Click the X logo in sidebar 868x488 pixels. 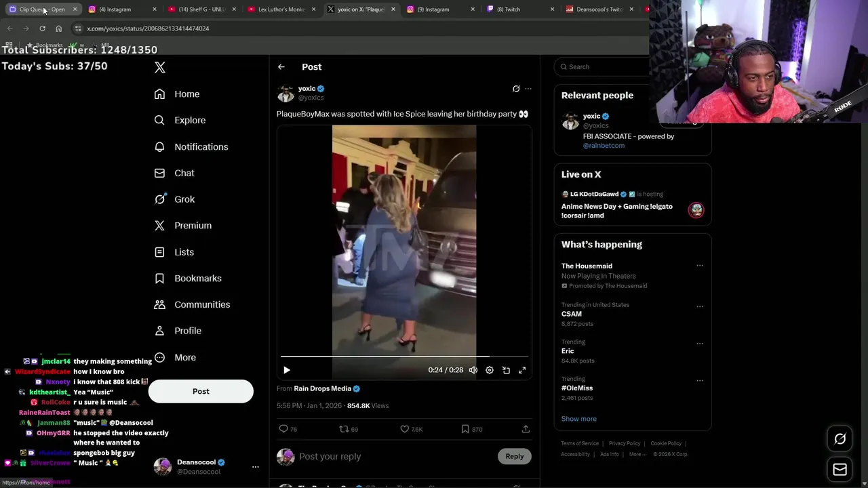pos(159,67)
